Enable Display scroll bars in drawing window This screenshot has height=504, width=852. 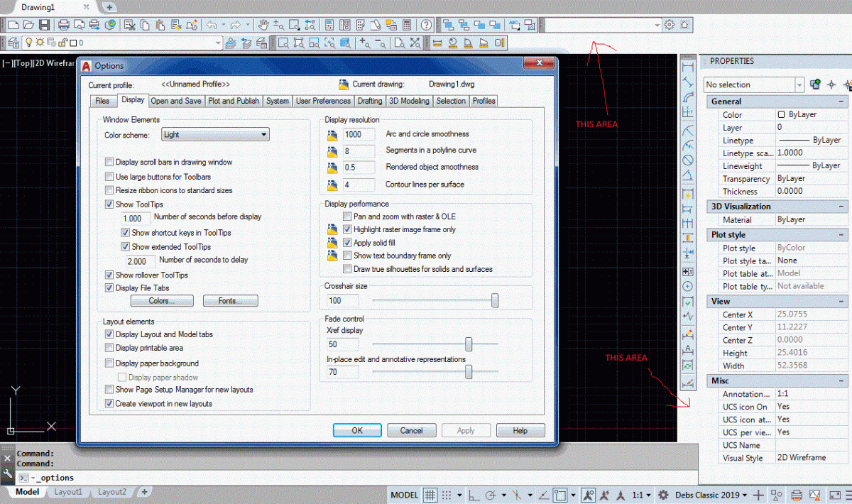tap(109, 163)
